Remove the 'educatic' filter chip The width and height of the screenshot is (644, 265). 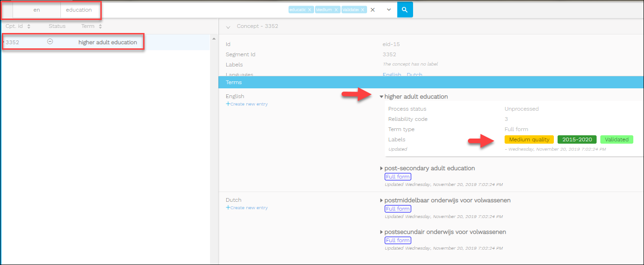pos(310,10)
